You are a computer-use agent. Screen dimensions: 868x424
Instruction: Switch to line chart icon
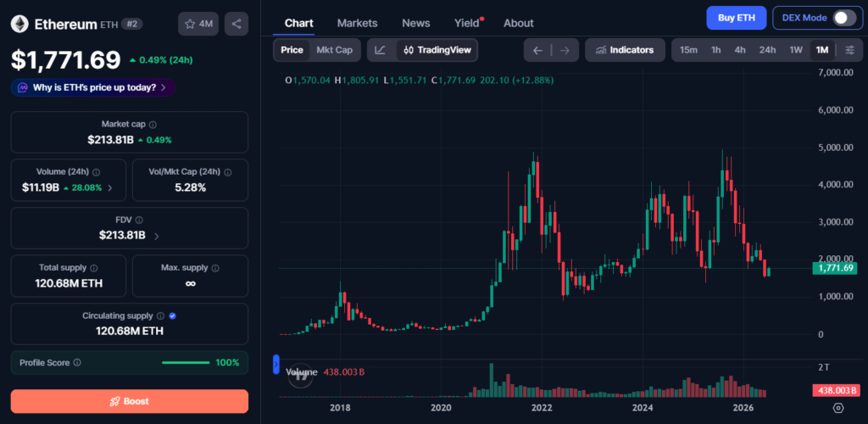tap(381, 50)
